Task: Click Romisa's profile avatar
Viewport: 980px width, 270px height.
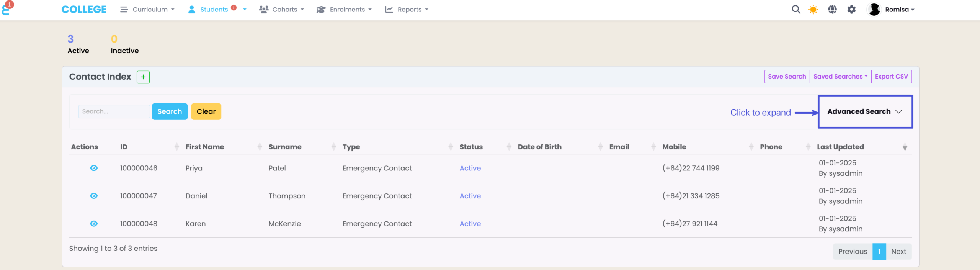Action: coord(874,10)
